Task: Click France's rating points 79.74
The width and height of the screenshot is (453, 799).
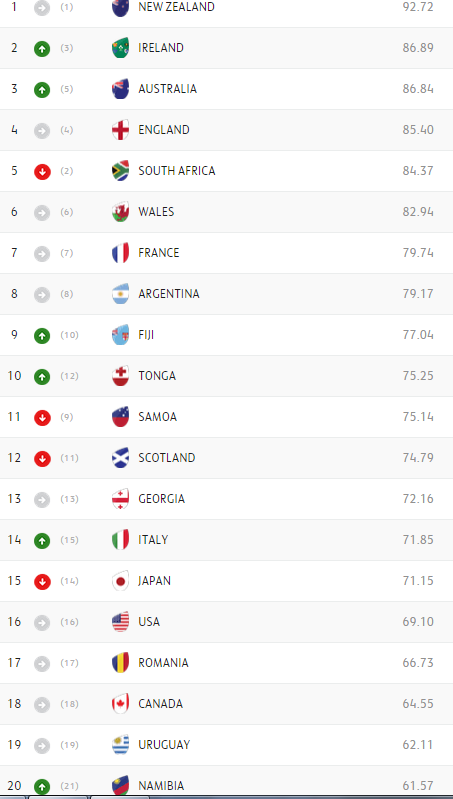Action: [418, 253]
